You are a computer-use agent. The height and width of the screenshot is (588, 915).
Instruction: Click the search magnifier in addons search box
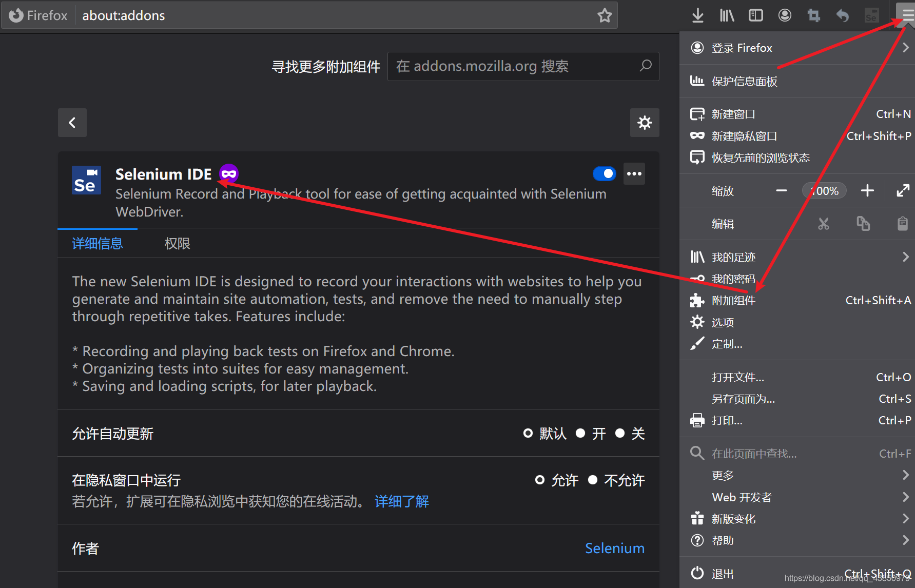pyautogui.click(x=646, y=66)
